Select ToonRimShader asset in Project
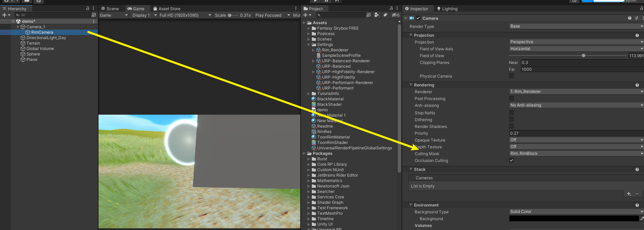The image size is (644, 230). pos(332,143)
